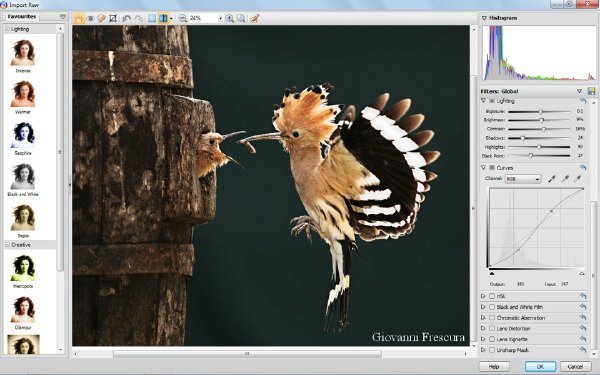
Task: Reset the Lens Vignette filter
Action: (x=583, y=339)
